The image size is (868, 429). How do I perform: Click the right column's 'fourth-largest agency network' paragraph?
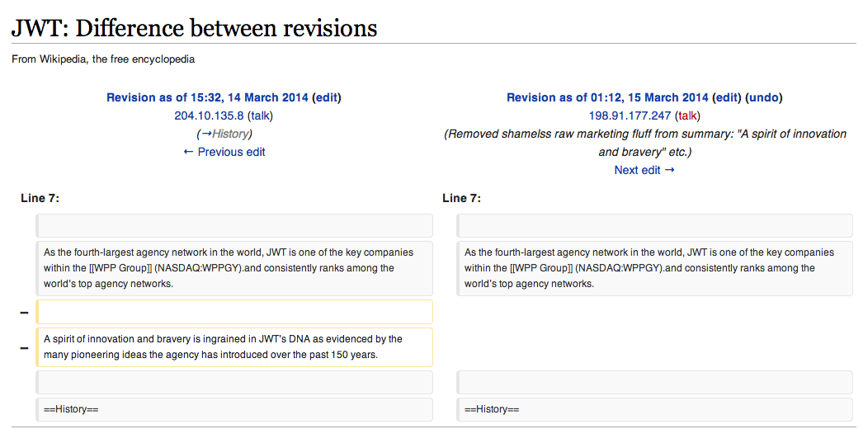(x=655, y=268)
